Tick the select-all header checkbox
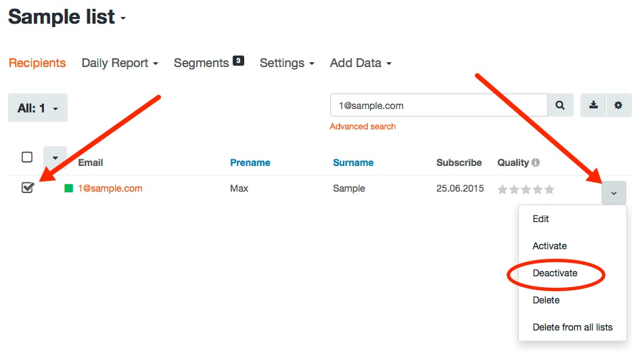Image resolution: width=644 pixels, height=361 pixels. [27, 157]
